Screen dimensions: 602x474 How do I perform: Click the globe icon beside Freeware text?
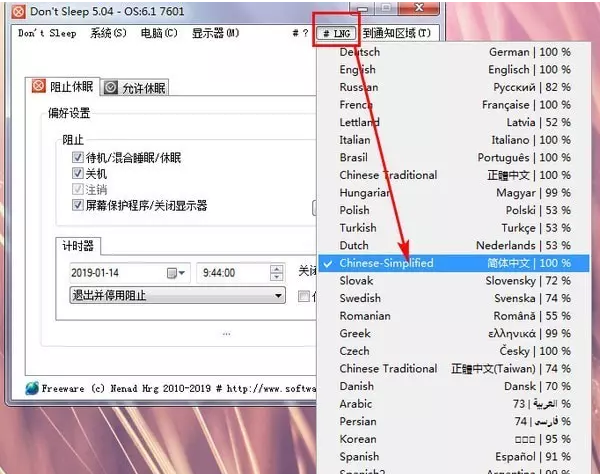click(x=32, y=388)
